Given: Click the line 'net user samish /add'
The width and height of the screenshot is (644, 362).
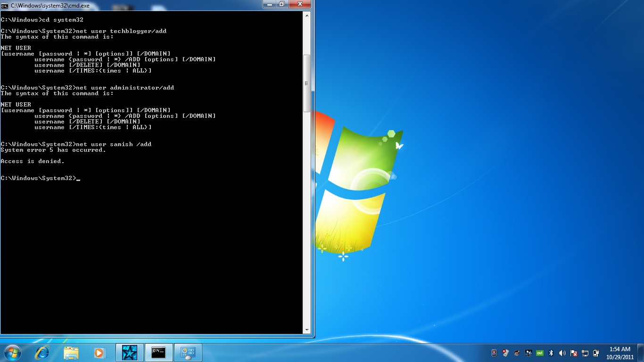Looking at the screenshot, I should point(76,144).
